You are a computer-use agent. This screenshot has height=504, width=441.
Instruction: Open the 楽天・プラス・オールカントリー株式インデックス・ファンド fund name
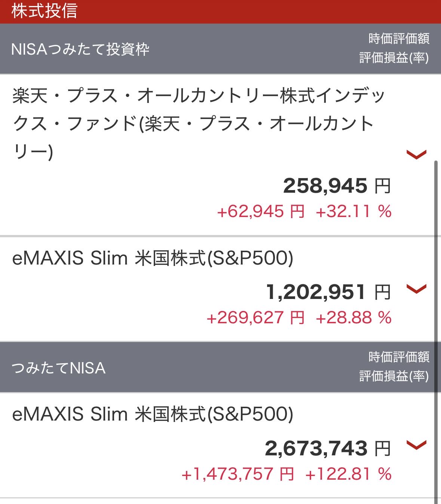coord(198,123)
